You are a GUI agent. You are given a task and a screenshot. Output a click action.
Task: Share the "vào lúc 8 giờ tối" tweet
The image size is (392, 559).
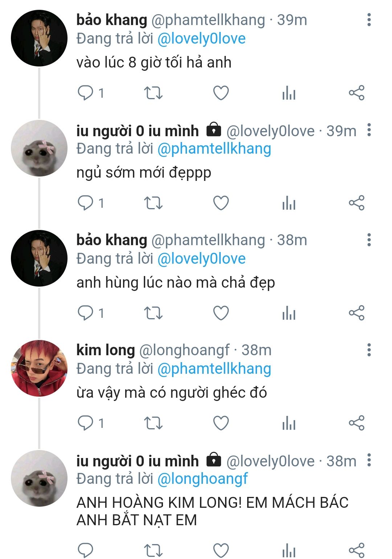tap(356, 93)
